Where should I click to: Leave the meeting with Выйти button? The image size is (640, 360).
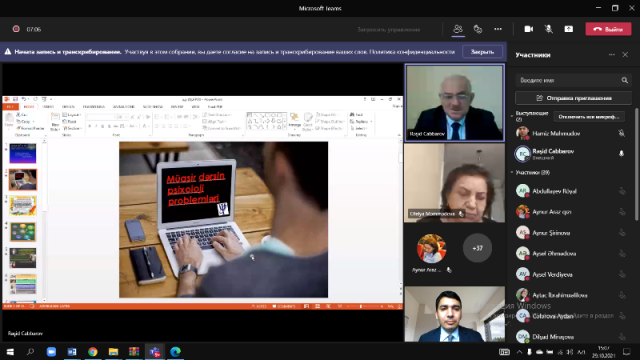[x=608, y=29]
